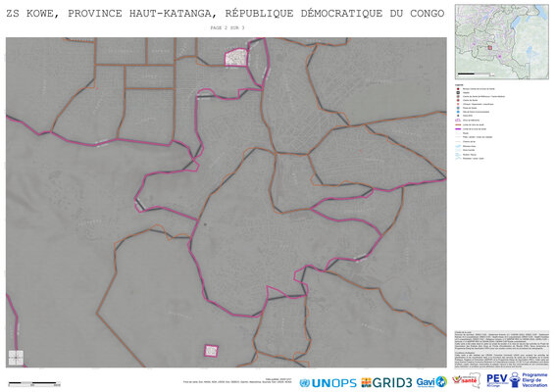This screenshot has width=555, height=392.
Task: Click the grid index icon in the map's lower-left corner
Action: click(16, 358)
